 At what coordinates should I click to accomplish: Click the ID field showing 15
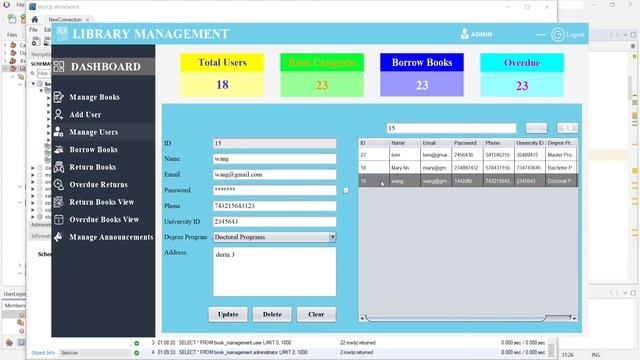(274, 143)
